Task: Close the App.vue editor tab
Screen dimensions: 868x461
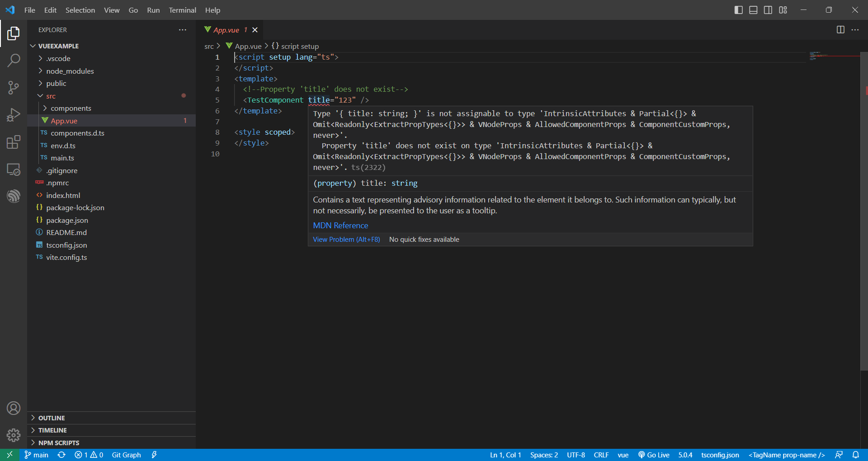Action: (x=255, y=30)
